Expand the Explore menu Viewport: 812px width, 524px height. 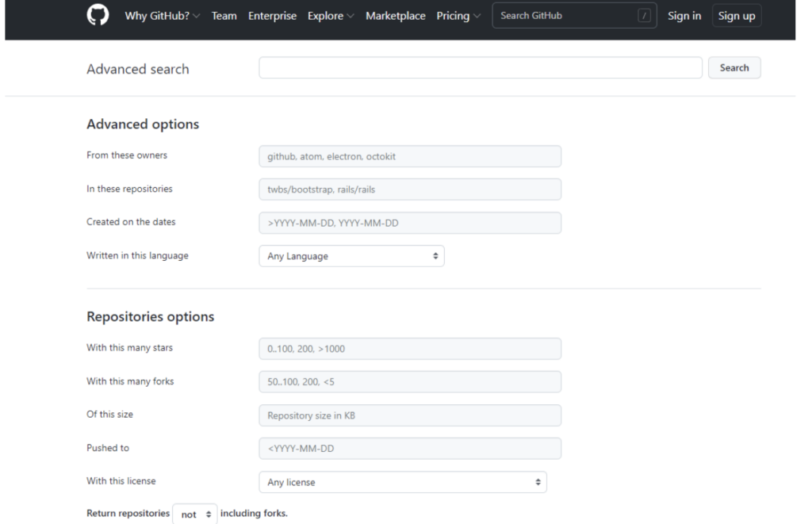coord(331,16)
